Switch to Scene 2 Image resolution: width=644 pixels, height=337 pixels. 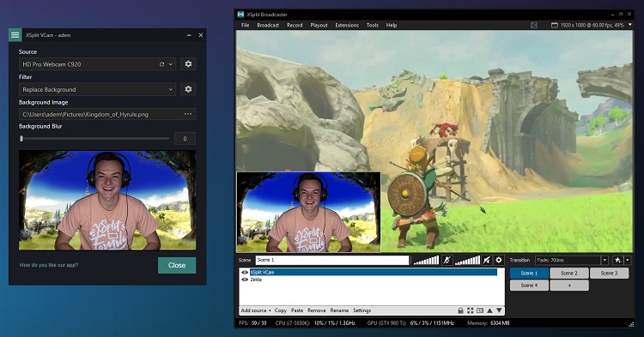coord(569,273)
